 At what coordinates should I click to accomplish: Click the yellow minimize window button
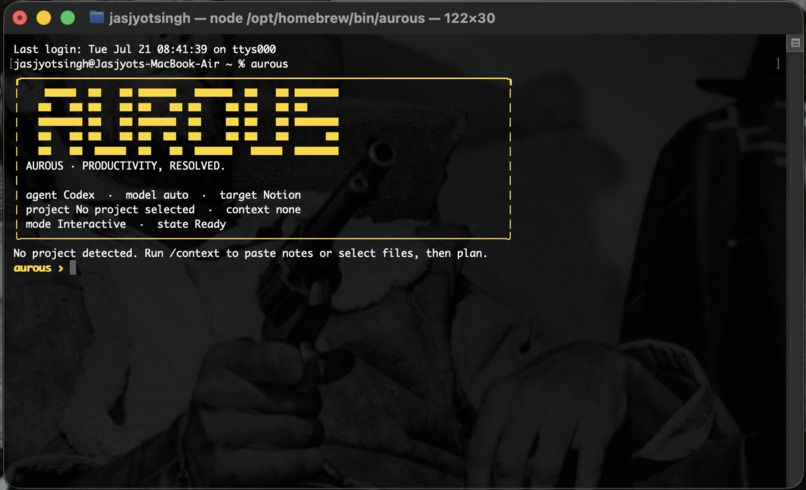44,18
